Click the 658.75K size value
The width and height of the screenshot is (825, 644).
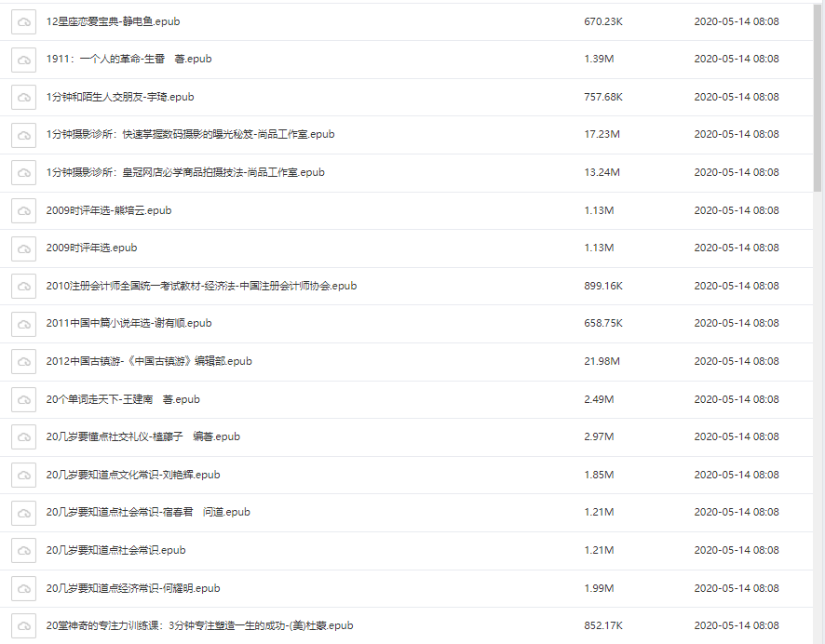603,323
